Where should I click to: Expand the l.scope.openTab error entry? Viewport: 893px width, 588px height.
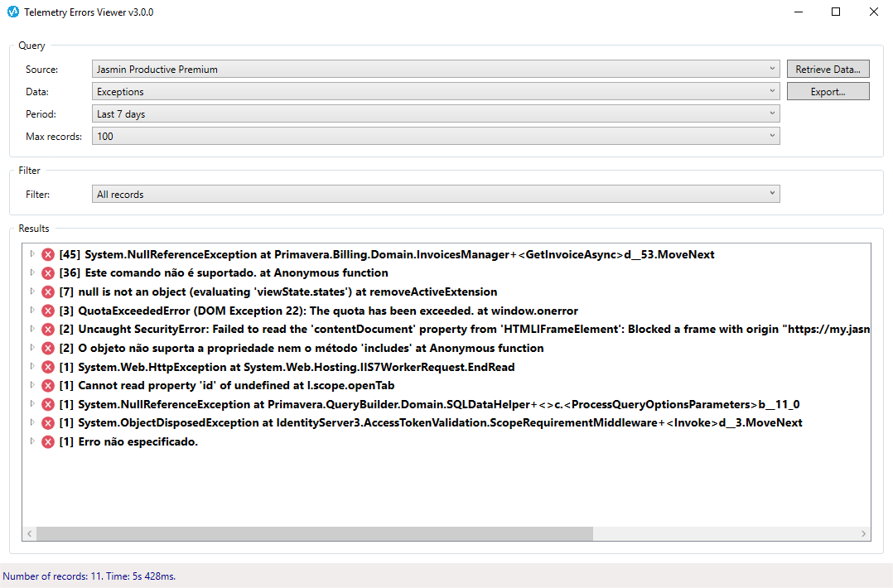tap(32, 385)
